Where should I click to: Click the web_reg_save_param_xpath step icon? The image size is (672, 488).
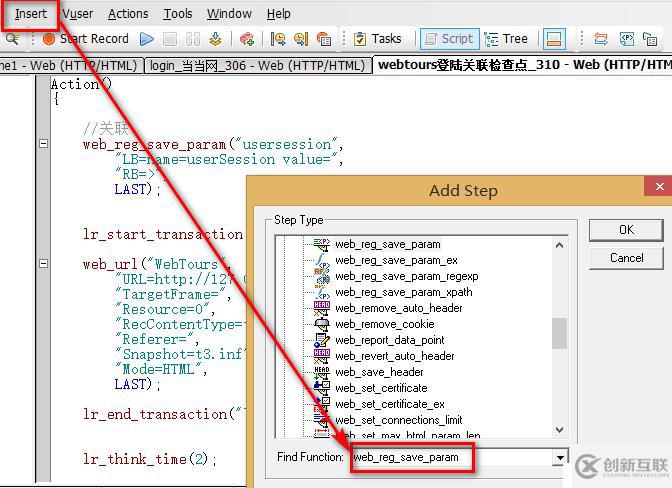(322, 292)
